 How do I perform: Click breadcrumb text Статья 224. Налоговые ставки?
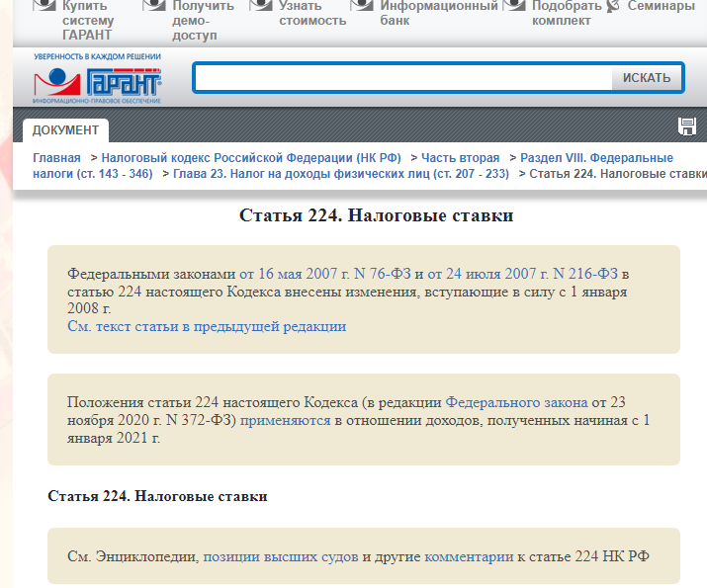[x=618, y=174]
